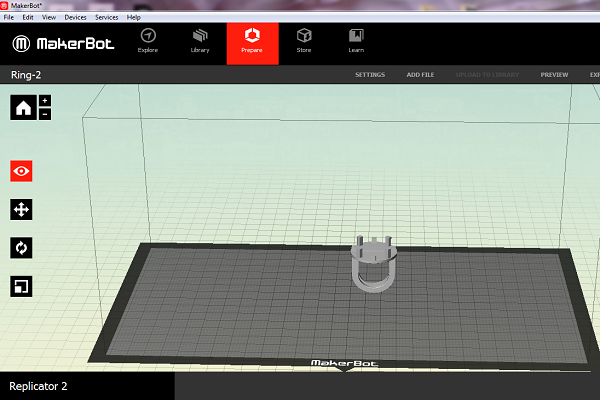
Task: Select the Move tool
Action: (21, 209)
